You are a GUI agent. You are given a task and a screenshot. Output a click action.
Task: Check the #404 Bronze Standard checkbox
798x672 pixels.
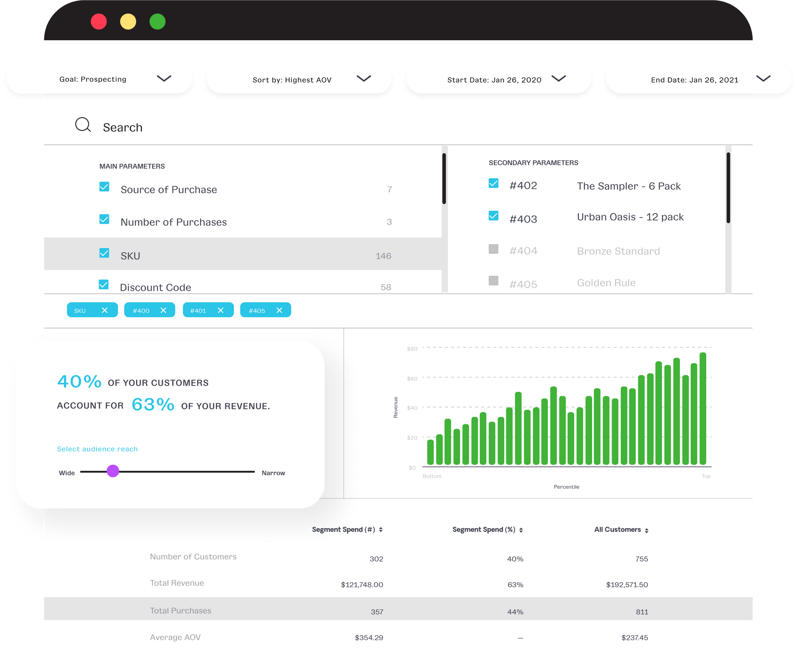click(494, 249)
